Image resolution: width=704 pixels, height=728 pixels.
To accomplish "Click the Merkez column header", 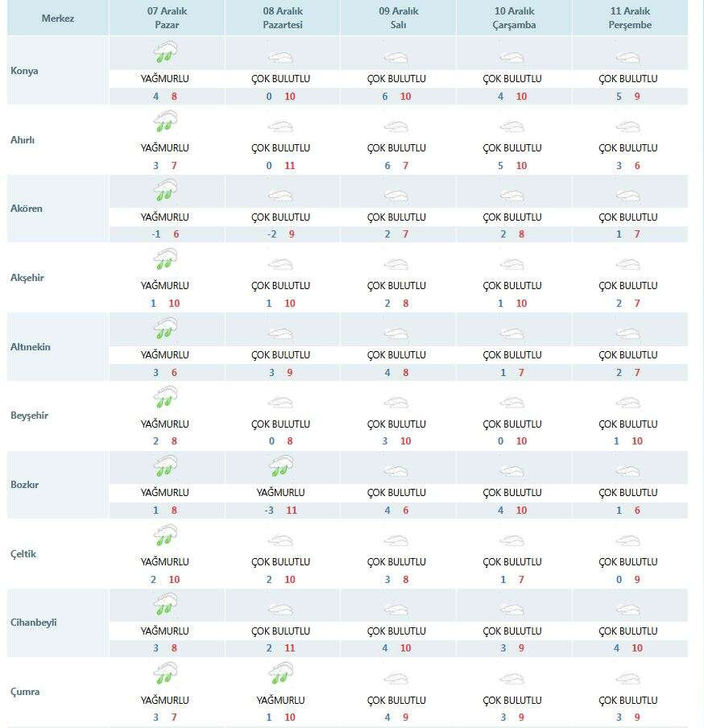I will point(58,18).
